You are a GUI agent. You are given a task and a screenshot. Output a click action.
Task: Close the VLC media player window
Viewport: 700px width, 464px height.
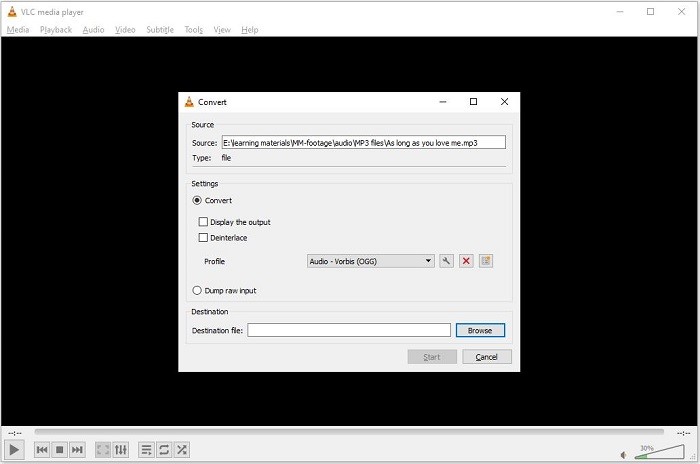pos(681,12)
